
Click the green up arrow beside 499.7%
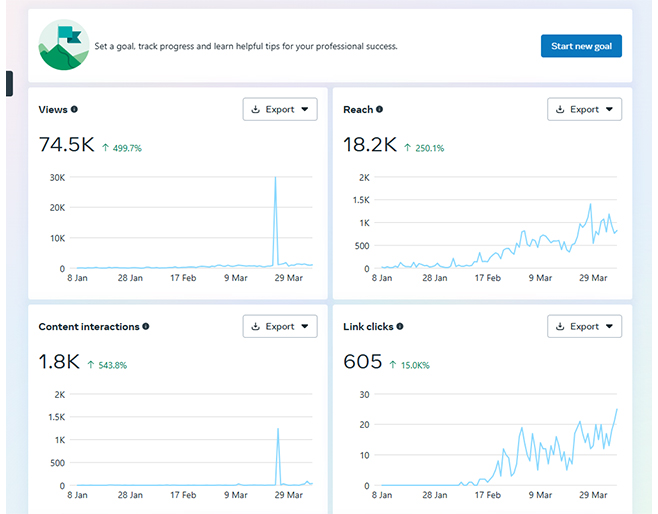point(105,148)
